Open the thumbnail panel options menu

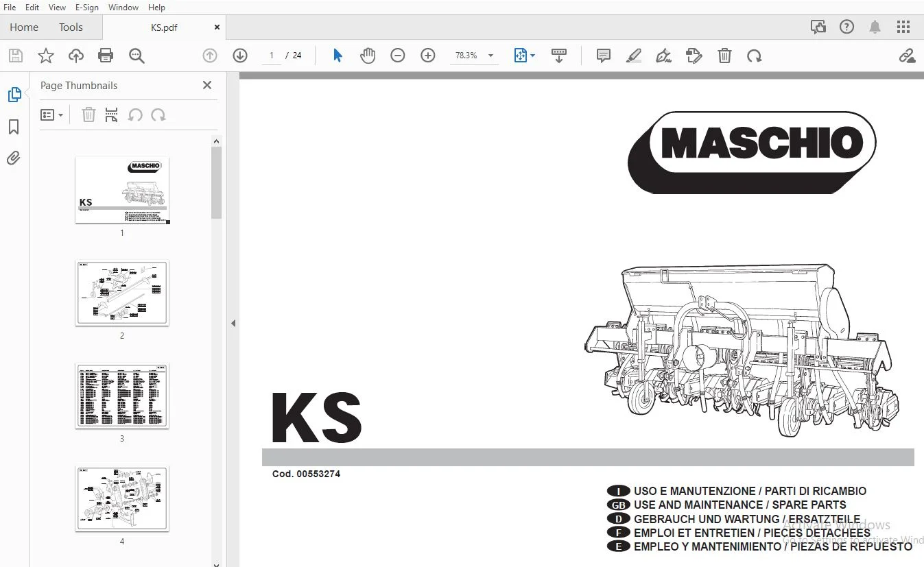click(52, 115)
